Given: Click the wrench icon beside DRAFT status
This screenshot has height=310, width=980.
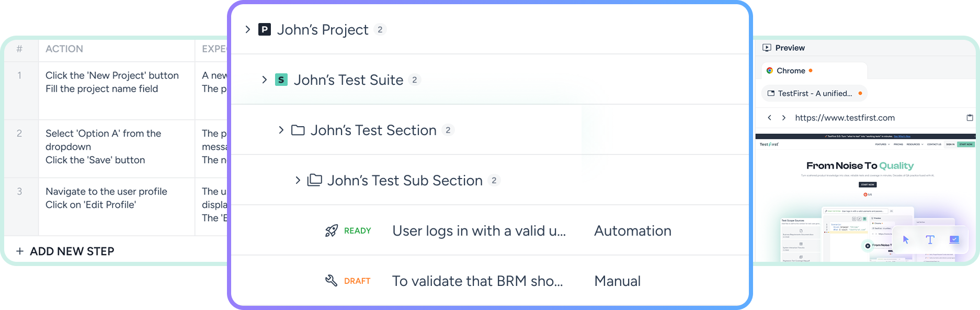Looking at the screenshot, I should tap(331, 281).
